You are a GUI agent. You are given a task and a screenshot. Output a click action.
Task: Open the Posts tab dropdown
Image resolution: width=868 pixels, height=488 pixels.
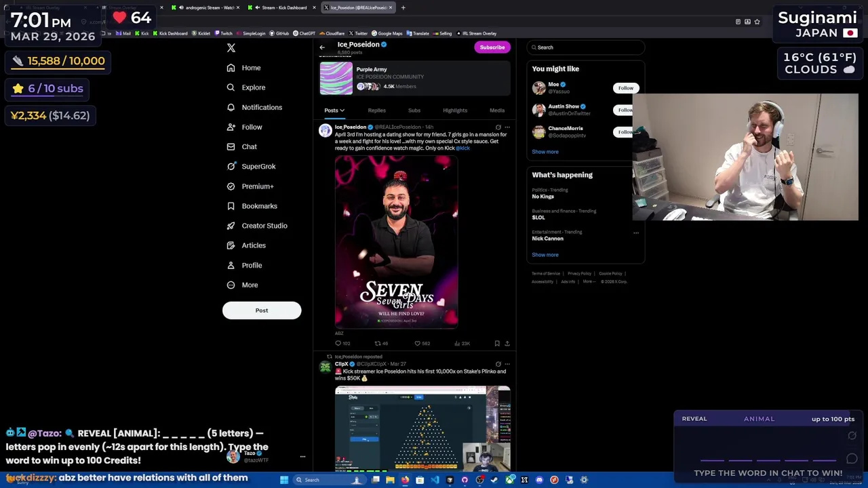[334, 110]
